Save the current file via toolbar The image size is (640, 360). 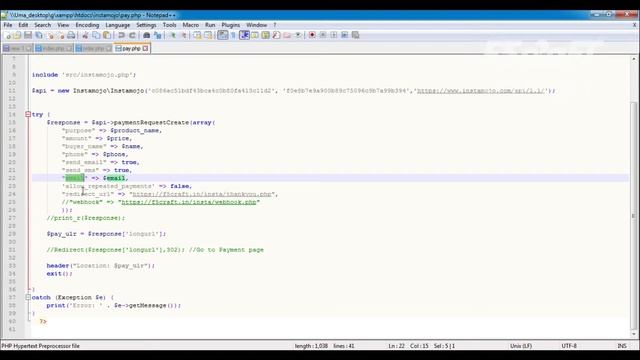coord(28,36)
